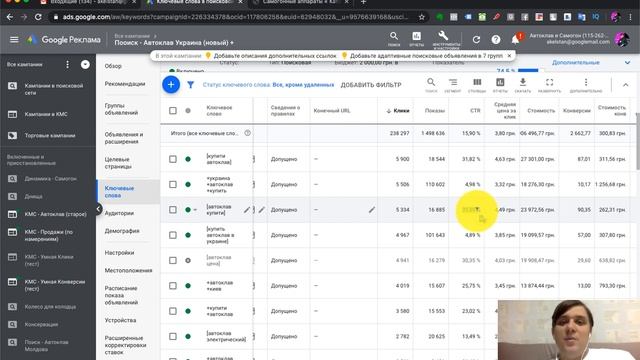The height and width of the screenshot is (360, 640).
Task: Click the hamburger menu icon
Action: pos(14,40)
